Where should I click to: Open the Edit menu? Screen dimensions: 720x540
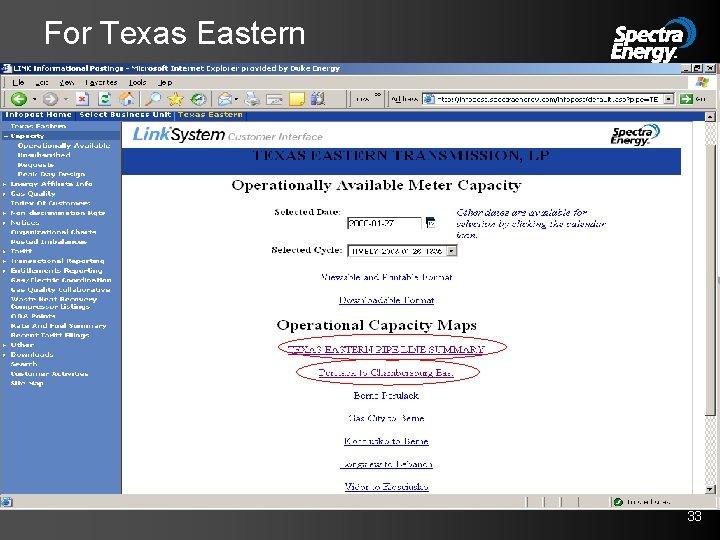click(42, 83)
